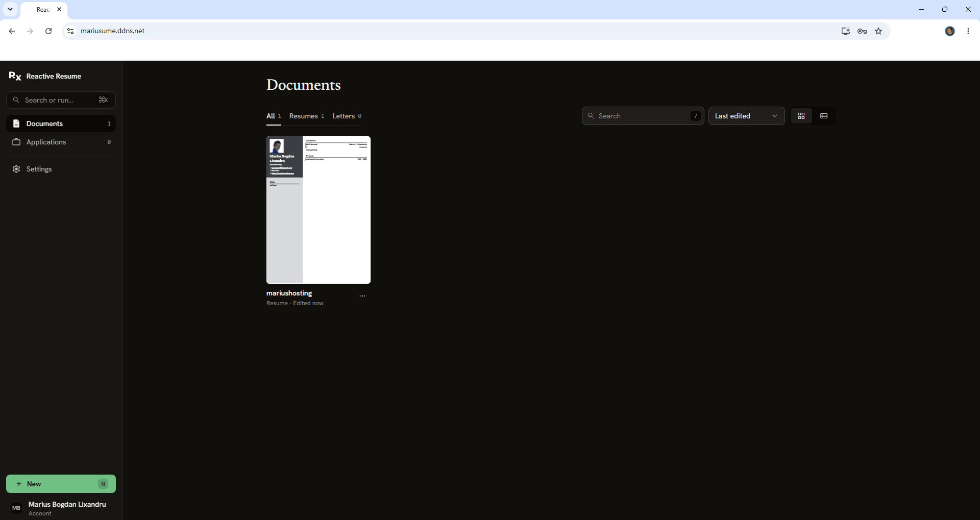
Task: Click the Reactive Resume logo icon
Action: pyautogui.click(x=15, y=76)
